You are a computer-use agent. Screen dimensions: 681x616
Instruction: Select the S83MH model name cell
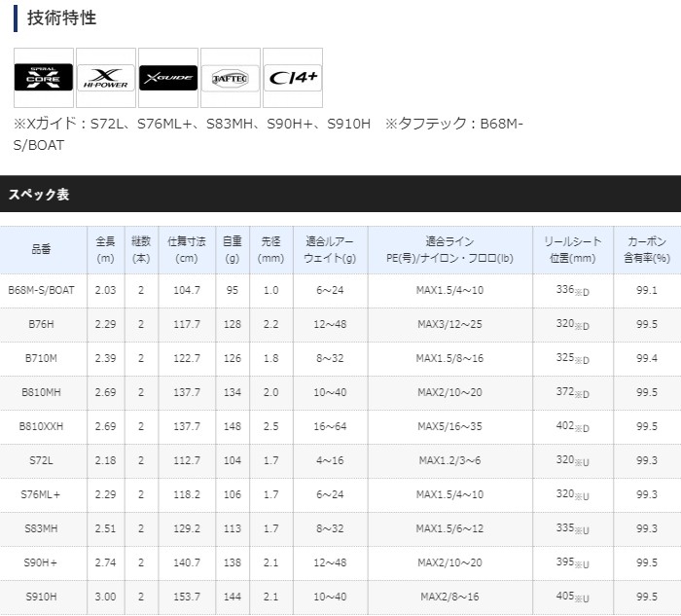pyautogui.click(x=41, y=528)
